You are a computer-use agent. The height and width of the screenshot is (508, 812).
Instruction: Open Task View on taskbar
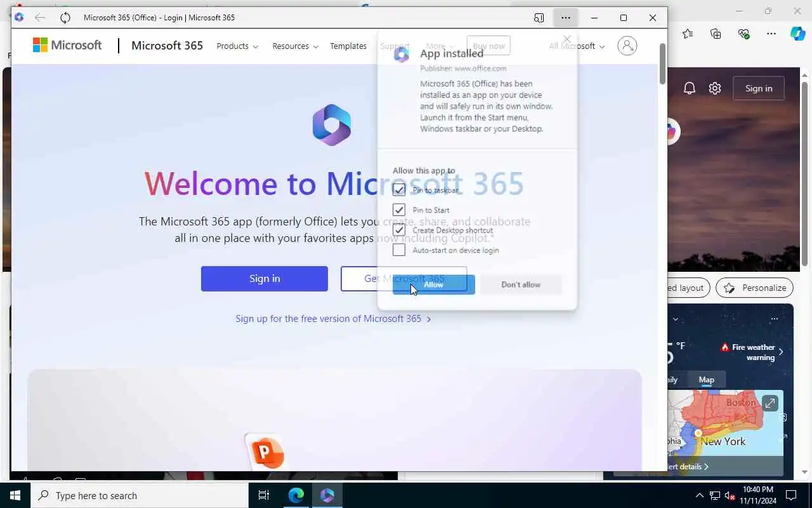coord(264,495)
